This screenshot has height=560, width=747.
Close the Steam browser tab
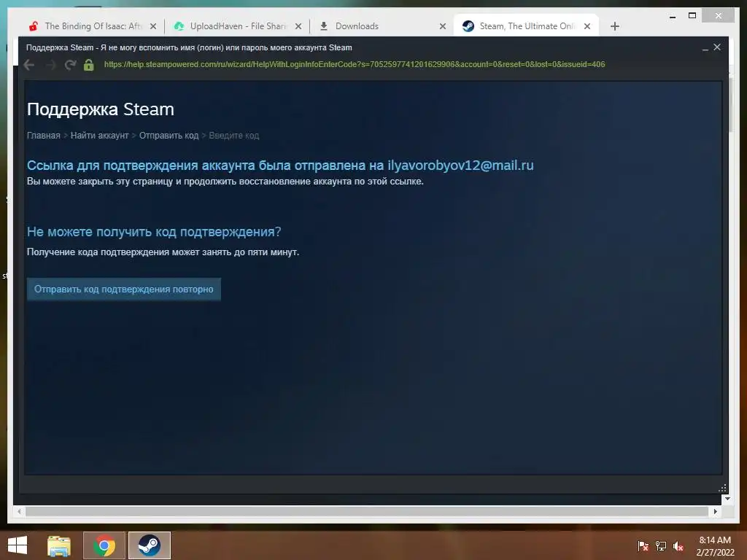click(x=587, y=26)
